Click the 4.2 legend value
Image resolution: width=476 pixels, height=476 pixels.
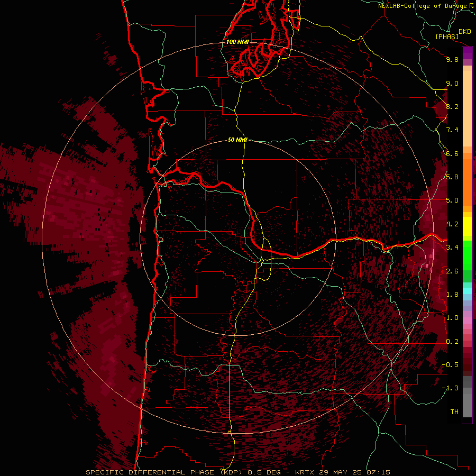point(452,224)
